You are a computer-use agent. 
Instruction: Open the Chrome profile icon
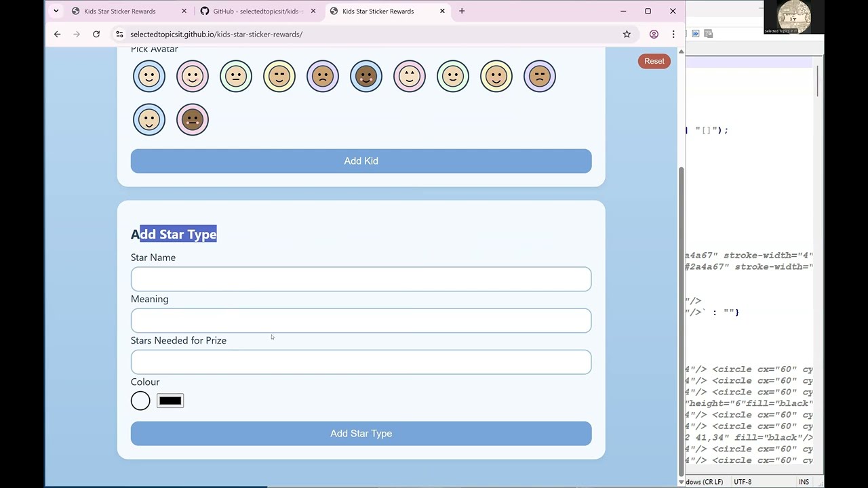pyautogui.click(x=654, y=34)
